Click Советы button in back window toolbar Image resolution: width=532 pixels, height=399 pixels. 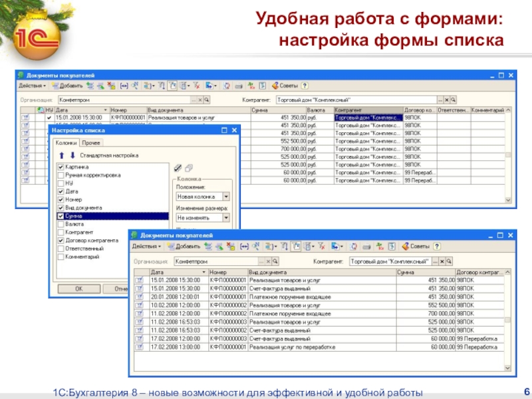pyautogui.click(x=285, y=86)
